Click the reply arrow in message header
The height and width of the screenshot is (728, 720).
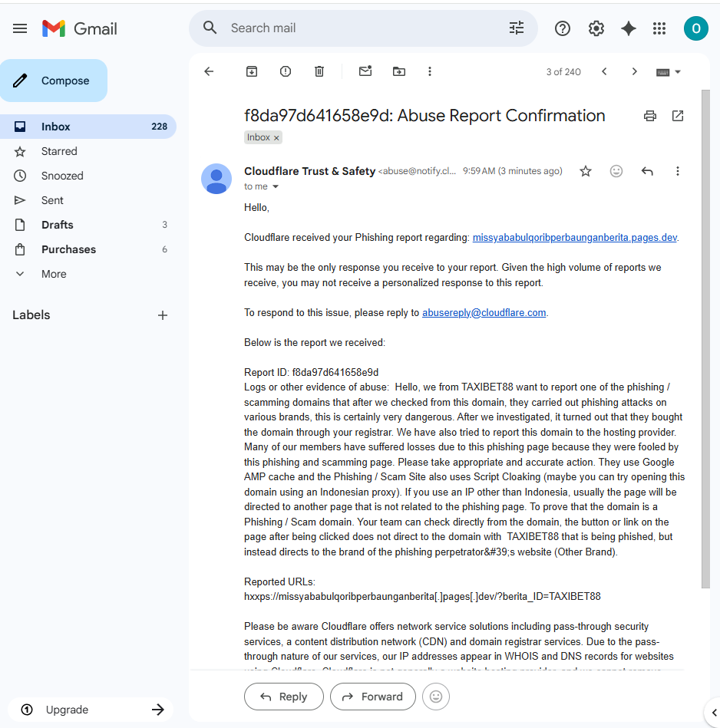647,171
